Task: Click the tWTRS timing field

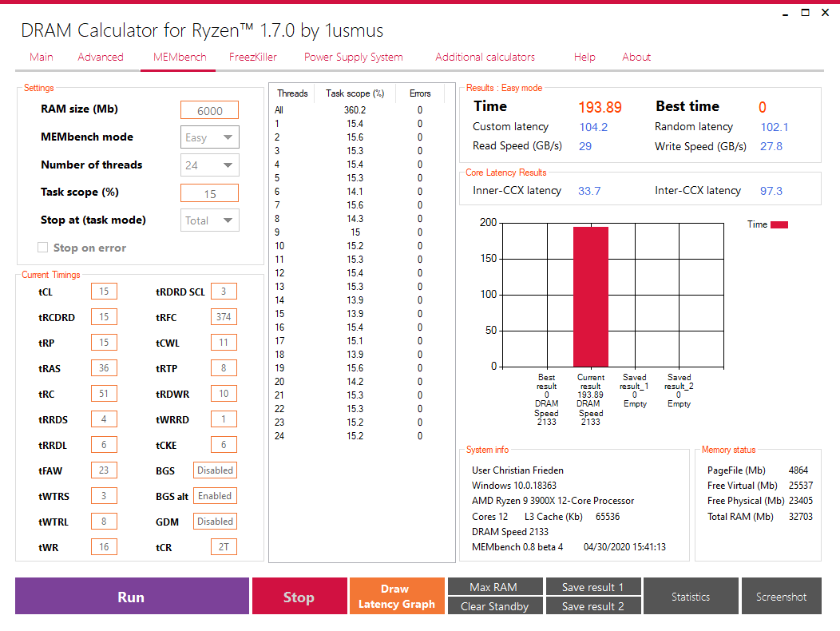Action: [104, 495]
